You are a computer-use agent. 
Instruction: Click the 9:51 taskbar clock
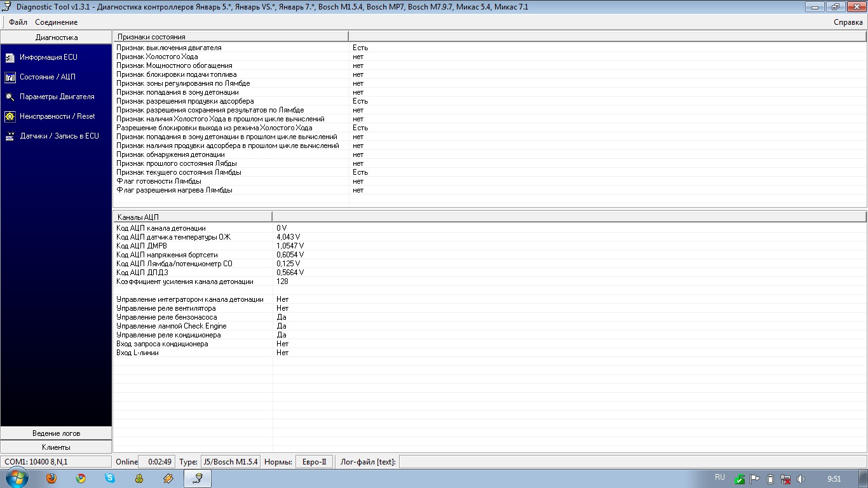834,479
